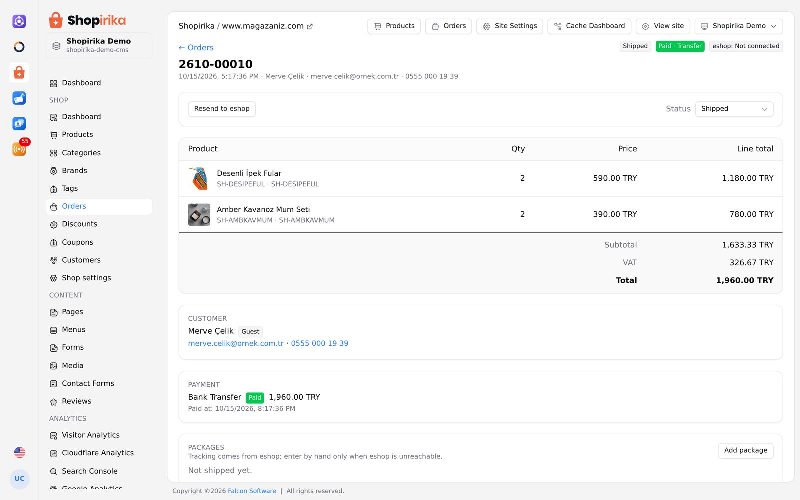Screen dimensions: 800x500
Task: Click the Line total column header
Action: 755,149
